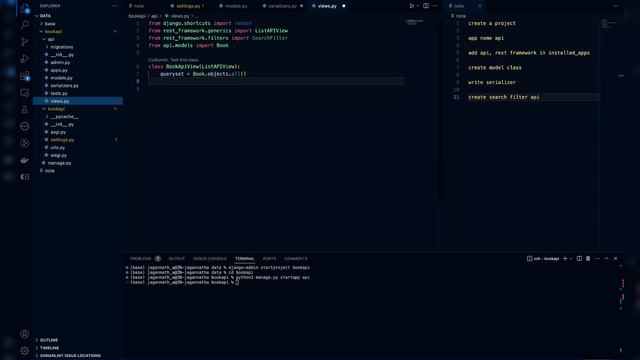
Task: Open run options dropdown next to play button
Action: click(418, 6)
